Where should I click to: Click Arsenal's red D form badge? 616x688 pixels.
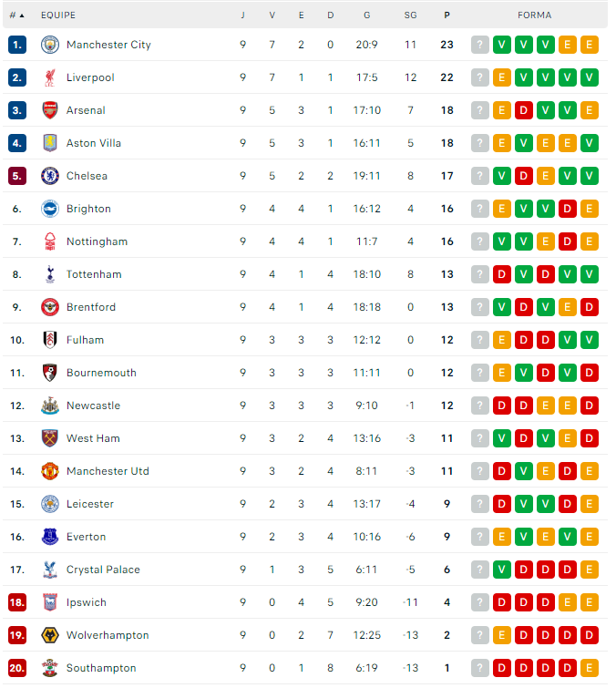(x=523, y=110)
